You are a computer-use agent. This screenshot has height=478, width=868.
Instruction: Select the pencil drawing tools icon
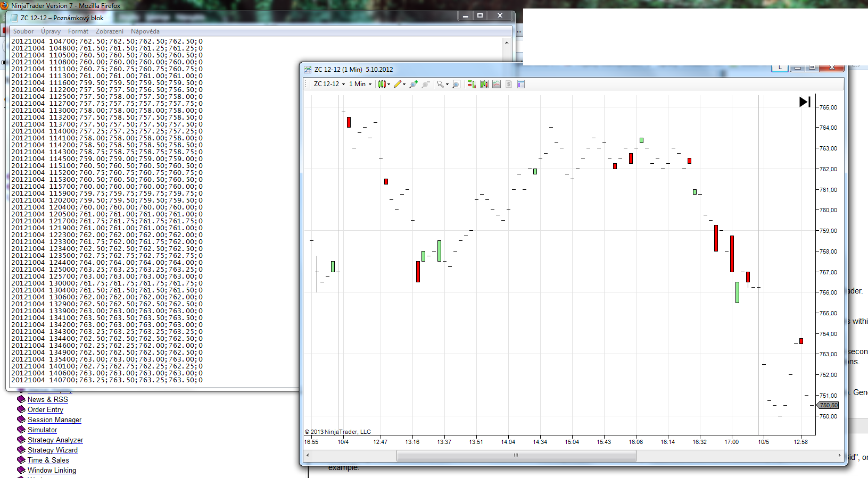pos(397,84)
